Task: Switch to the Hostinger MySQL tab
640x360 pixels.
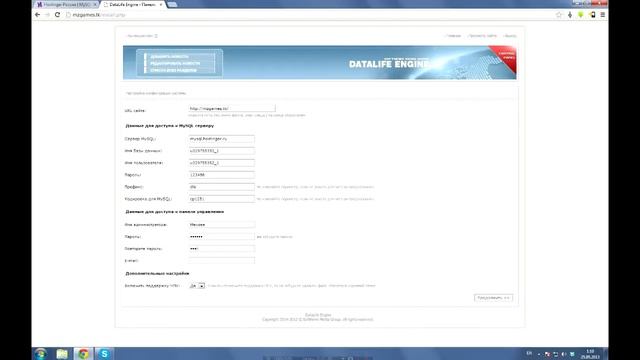Action: 65,4
